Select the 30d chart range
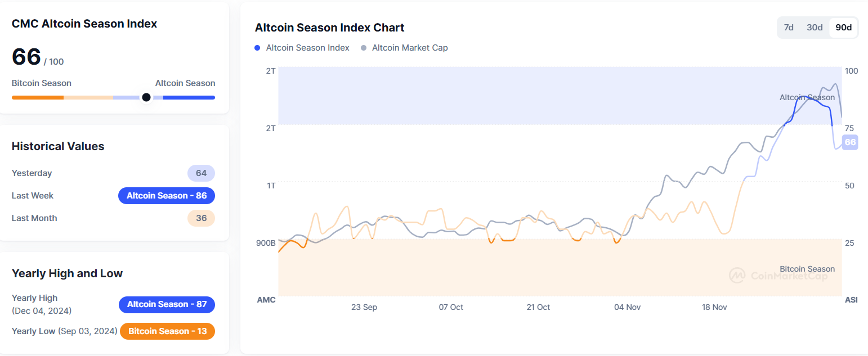868x356 pixels. click(815, 28)
